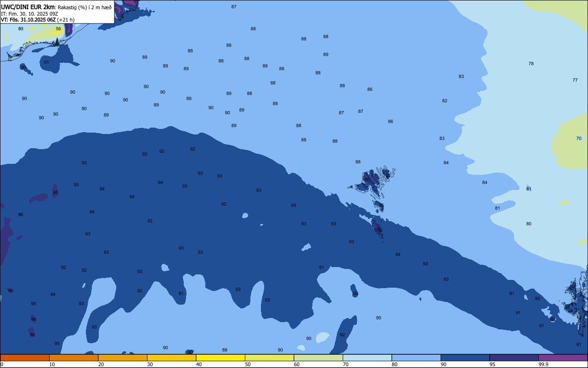Choose the purple above-99.9 legend swatch
Viewport: 588px width, 368px height.
[x=563, y=357]
